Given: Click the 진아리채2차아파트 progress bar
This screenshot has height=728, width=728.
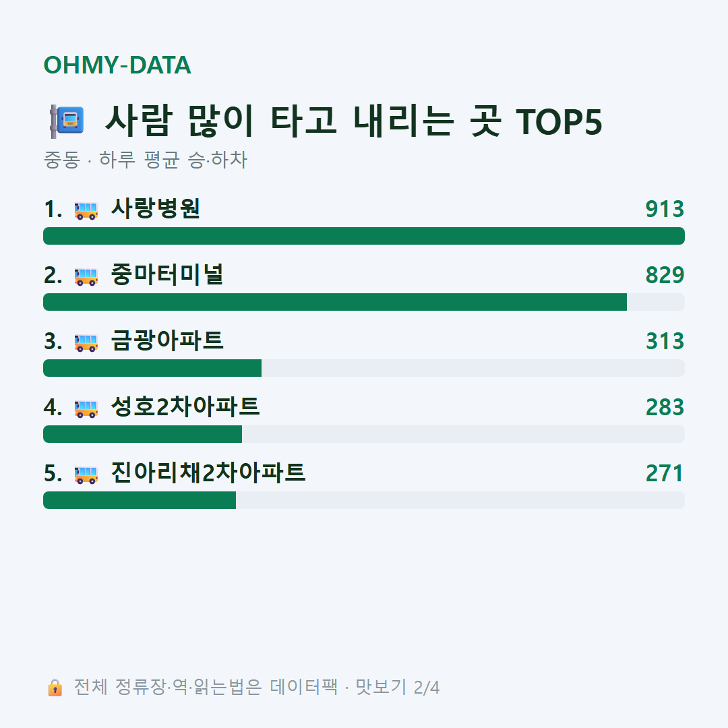Looking at the screenshot, I should pos(364,500).
